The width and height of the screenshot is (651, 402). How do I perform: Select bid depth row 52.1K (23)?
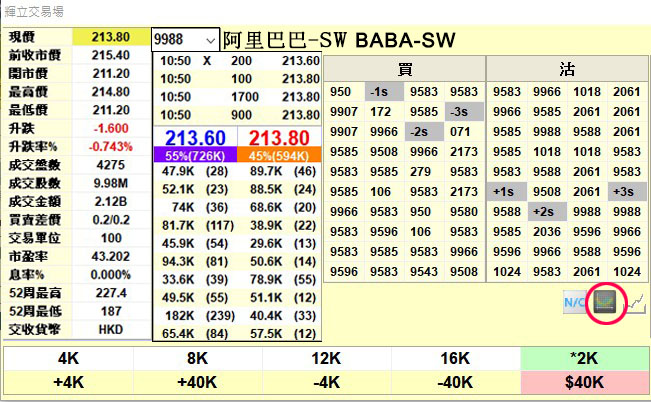(195, 189)
